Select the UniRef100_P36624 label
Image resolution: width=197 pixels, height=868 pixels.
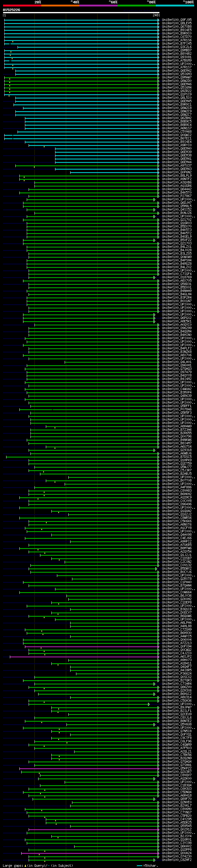pos(176,674)
